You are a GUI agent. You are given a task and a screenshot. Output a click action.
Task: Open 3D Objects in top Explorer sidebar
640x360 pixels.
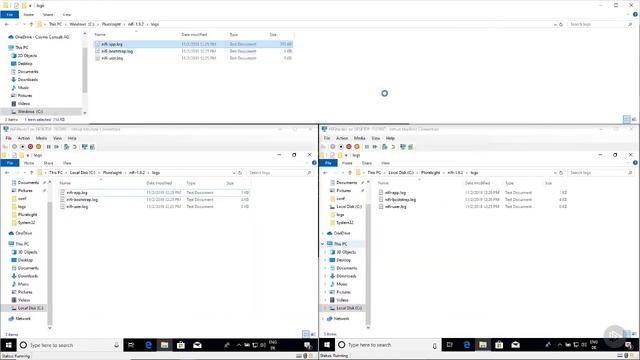[27, 56]
